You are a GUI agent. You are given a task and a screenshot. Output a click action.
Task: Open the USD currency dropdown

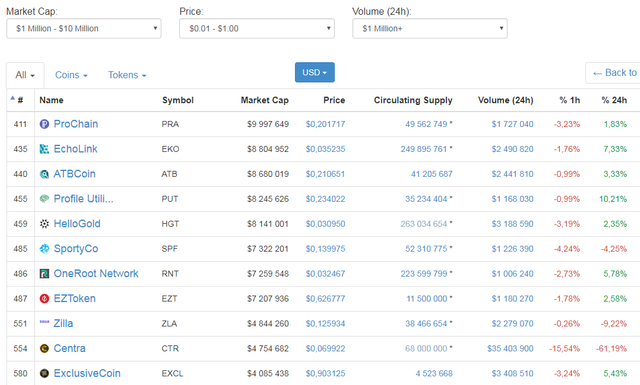(315, 72)
